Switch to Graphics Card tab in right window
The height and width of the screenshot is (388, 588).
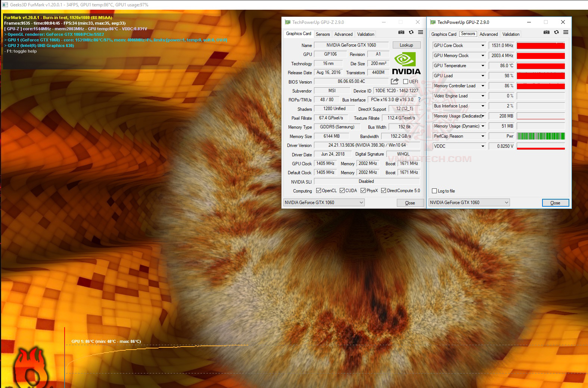[444, 34]
